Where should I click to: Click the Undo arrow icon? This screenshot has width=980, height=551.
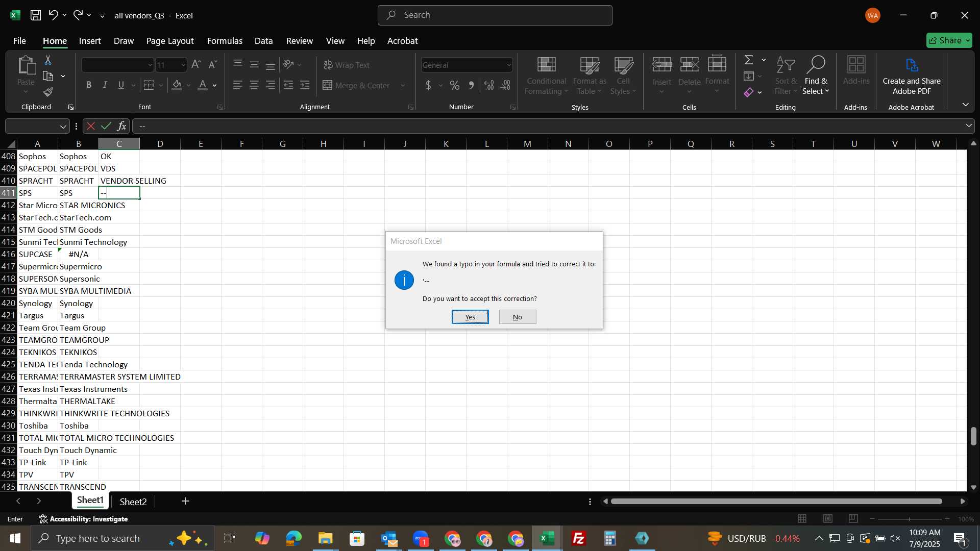coord(53,15)
